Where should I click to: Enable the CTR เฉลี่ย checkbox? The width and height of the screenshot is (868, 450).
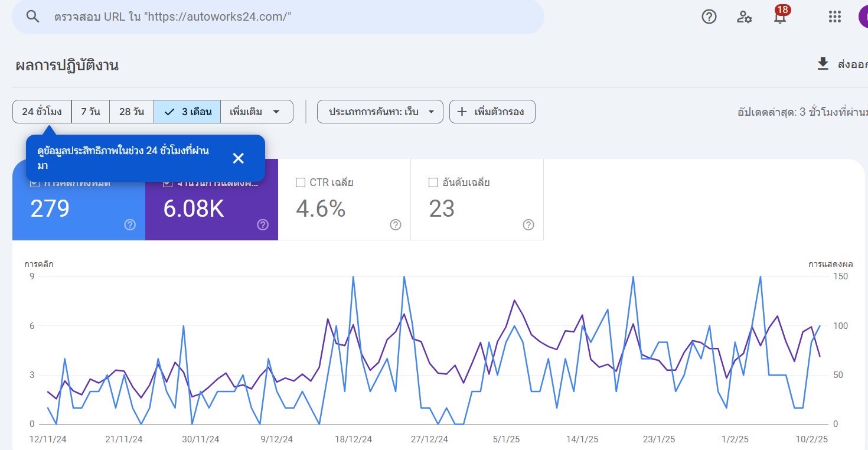pos(300,182)
